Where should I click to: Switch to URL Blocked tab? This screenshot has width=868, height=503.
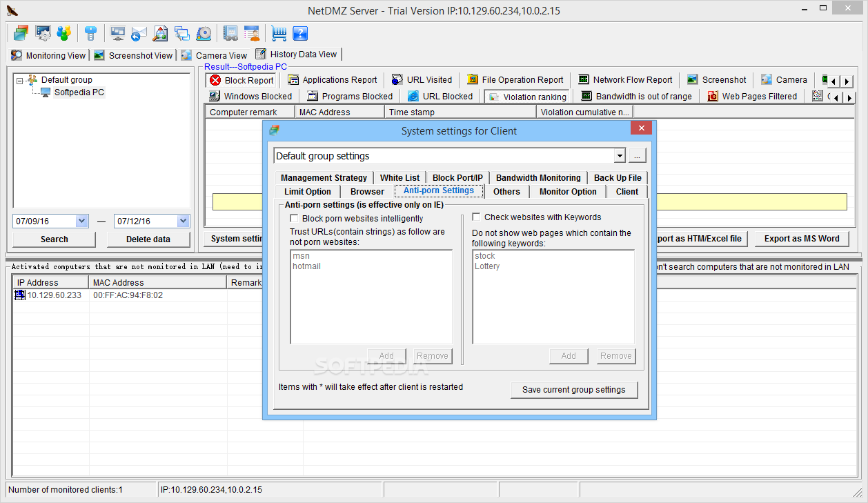point(440,97)
